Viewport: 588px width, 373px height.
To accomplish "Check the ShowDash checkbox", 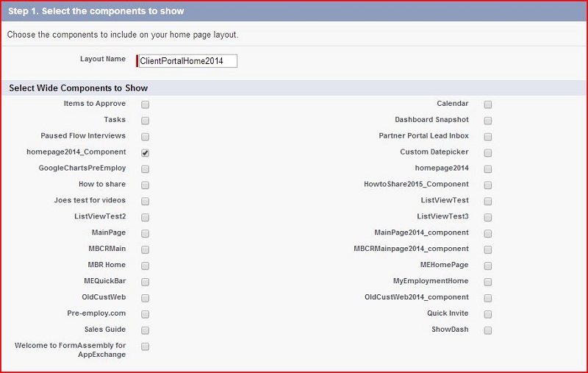I will pyautogui.click(x=488, y=330).
